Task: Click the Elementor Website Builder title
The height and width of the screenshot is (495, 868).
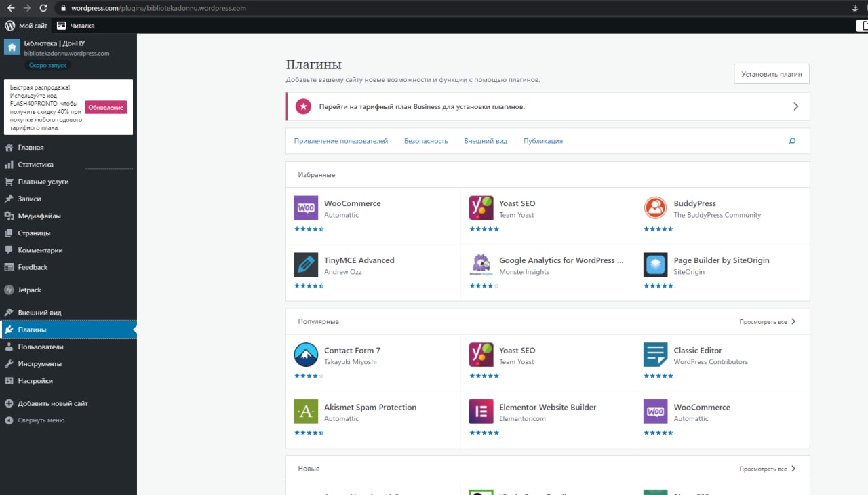Action: [547, 408]
